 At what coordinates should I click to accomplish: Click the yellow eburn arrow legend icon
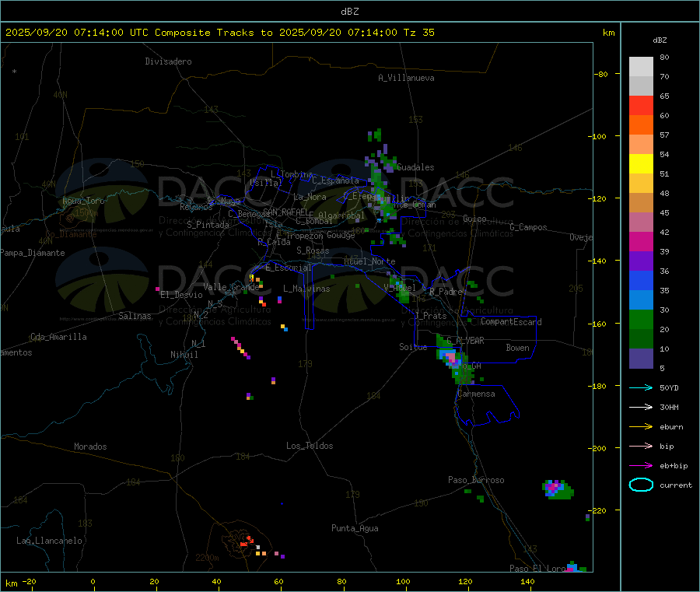641,427
